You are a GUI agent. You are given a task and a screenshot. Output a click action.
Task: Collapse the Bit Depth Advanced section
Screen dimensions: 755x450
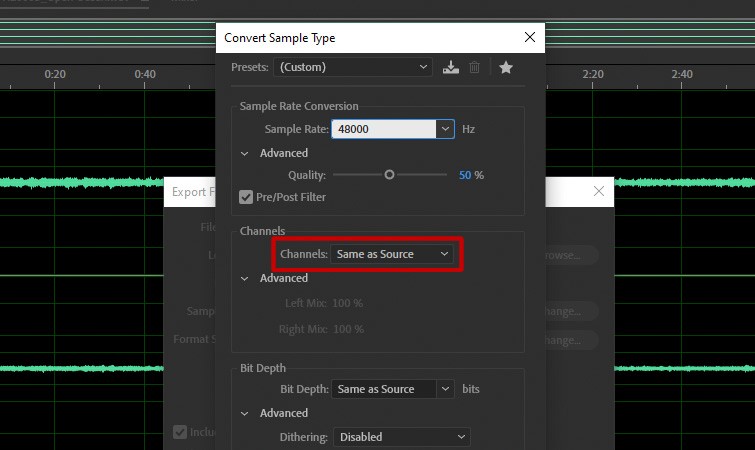click(x=245, y=413)
